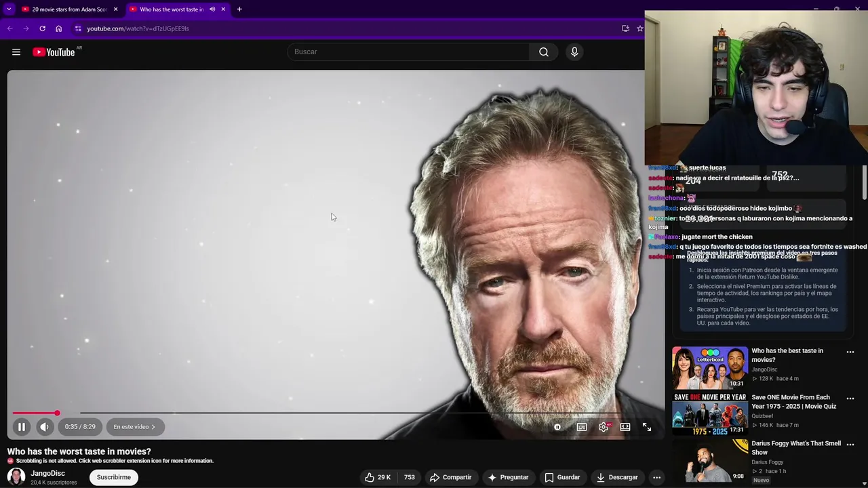868x488 pixels.
Task: Mute the tab via its speaker icon
Action: coord(212,9)
